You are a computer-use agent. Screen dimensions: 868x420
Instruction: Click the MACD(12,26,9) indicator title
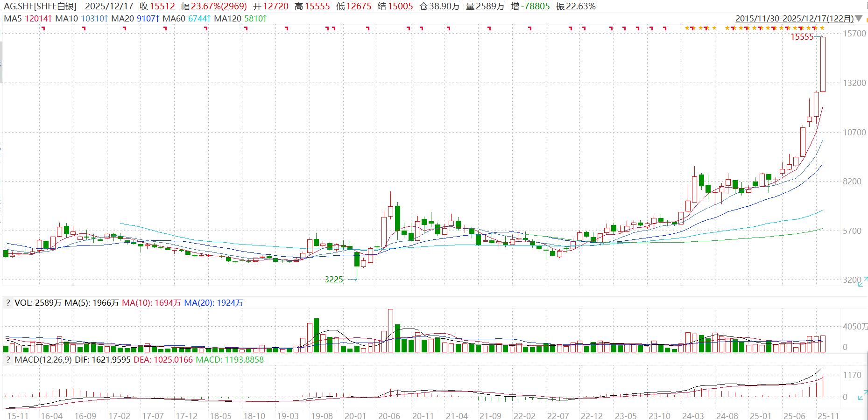coord(43,360)
